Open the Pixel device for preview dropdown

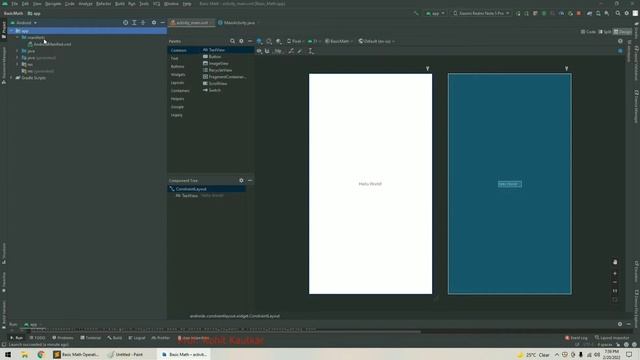pos(296,41)
